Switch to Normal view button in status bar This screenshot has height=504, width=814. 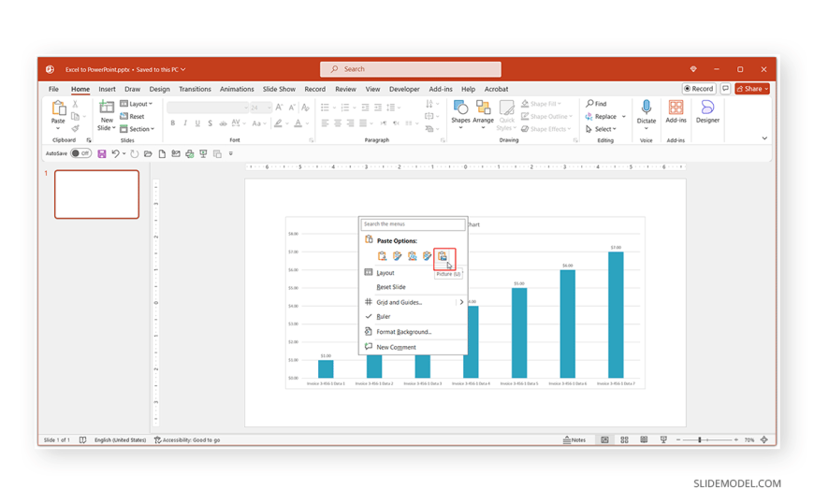click(x=604, y=439)
